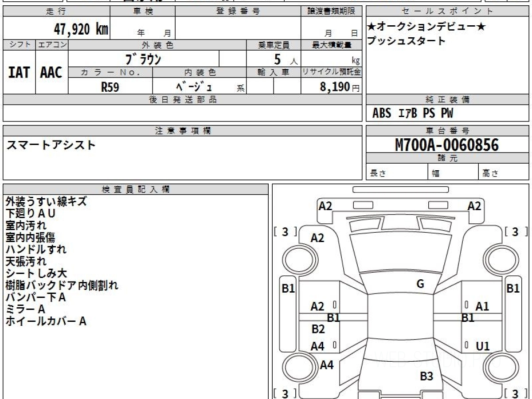Viewport: 532px width, 399px height.
Task: Select the シフト column header
Action: tap(20, 45)
